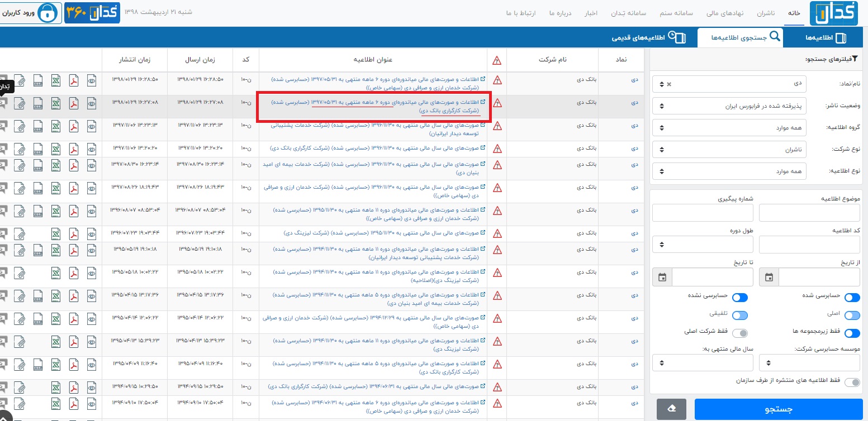Open attachments of notice sent ۱۳:۲۳:۱۳

[20, 126]
